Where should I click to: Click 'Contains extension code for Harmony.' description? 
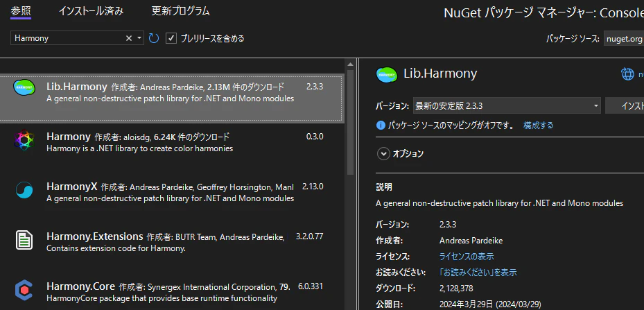click(x=116, y=248)
